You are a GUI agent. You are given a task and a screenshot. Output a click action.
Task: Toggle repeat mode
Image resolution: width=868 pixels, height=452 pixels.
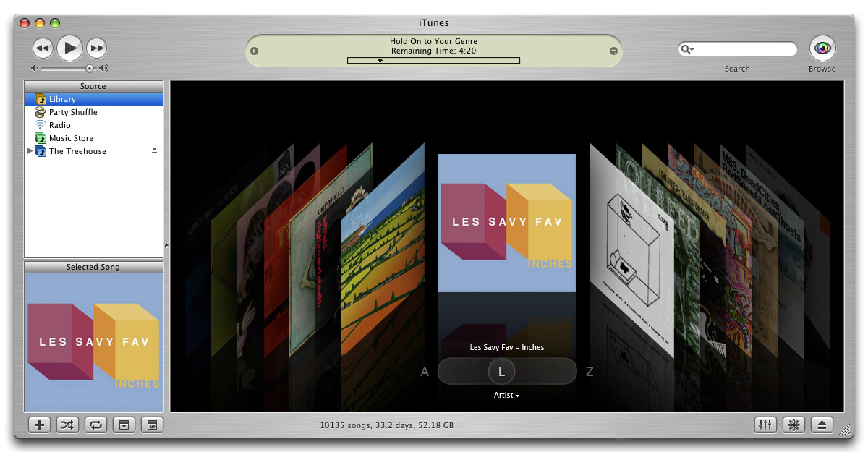click(95, 425)
